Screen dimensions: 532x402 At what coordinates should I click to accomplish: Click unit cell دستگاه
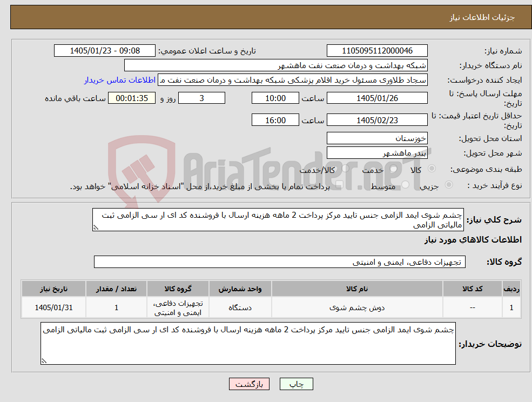click(x=240, y=307)
